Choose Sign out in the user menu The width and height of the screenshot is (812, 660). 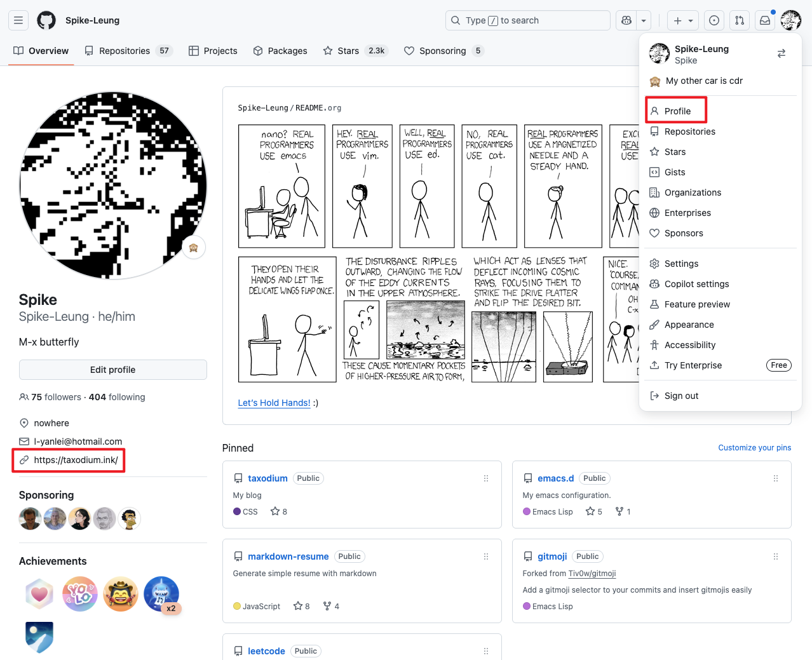[681, 396]
